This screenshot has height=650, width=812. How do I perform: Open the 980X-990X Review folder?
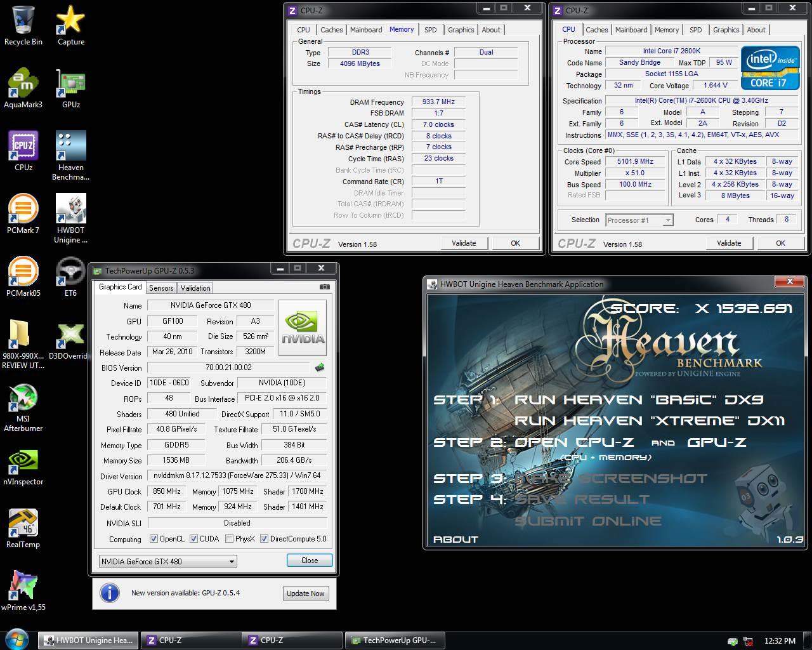coord(23,344)
